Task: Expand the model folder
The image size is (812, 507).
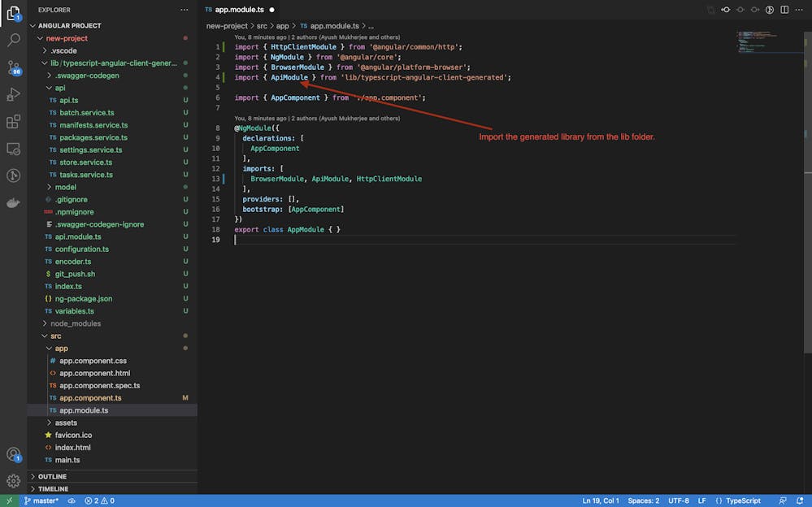Action: pos(65,187)
